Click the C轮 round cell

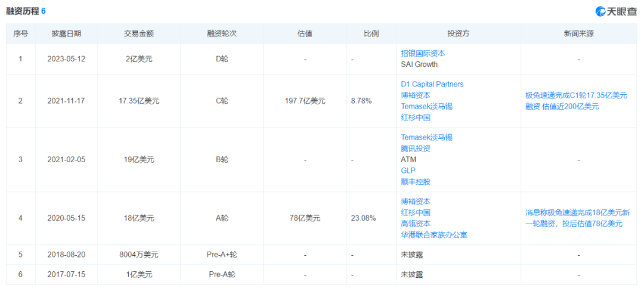click(222, 101)
